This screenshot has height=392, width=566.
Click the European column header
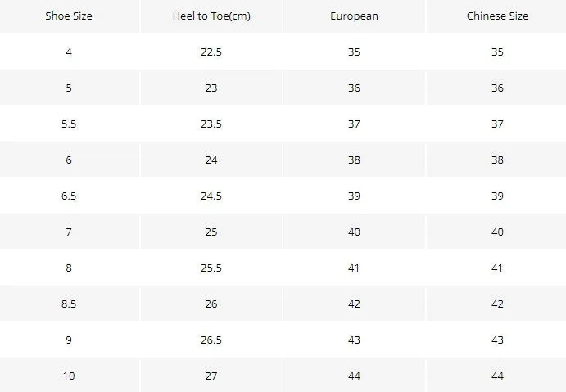354,16
